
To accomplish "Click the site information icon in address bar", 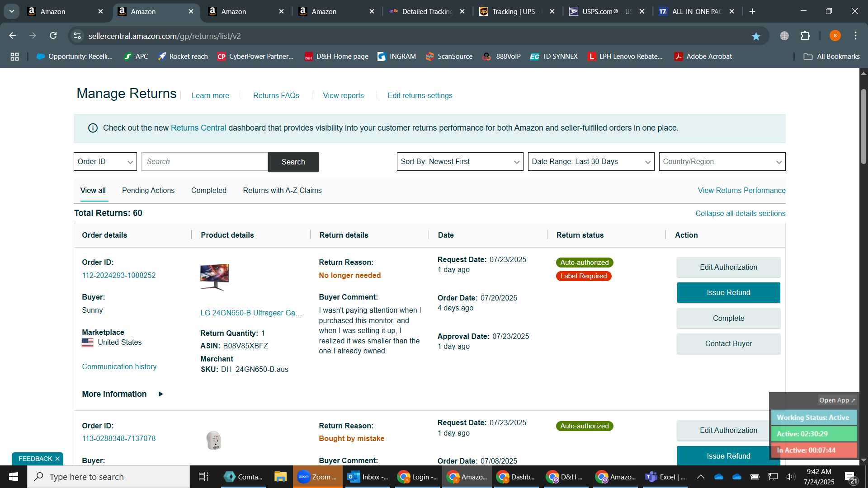I will point(78,36).
